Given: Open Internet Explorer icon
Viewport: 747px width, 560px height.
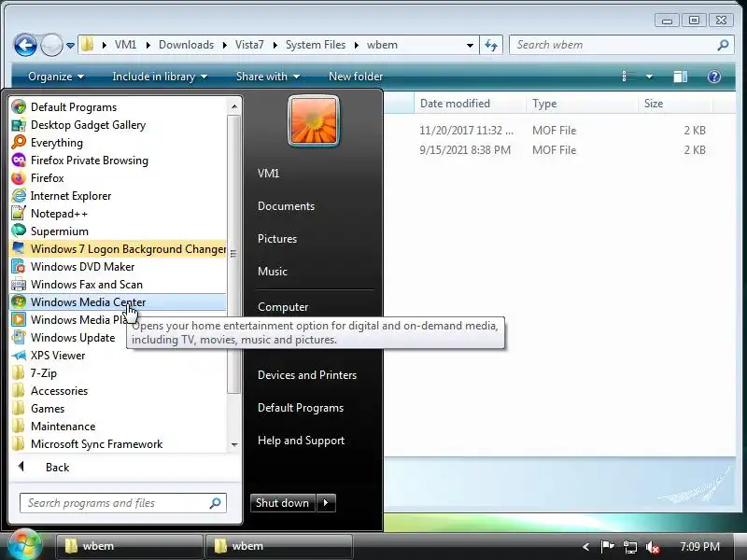Looking at the screenshot, I should pyautogui.click(x=19, y=196).
